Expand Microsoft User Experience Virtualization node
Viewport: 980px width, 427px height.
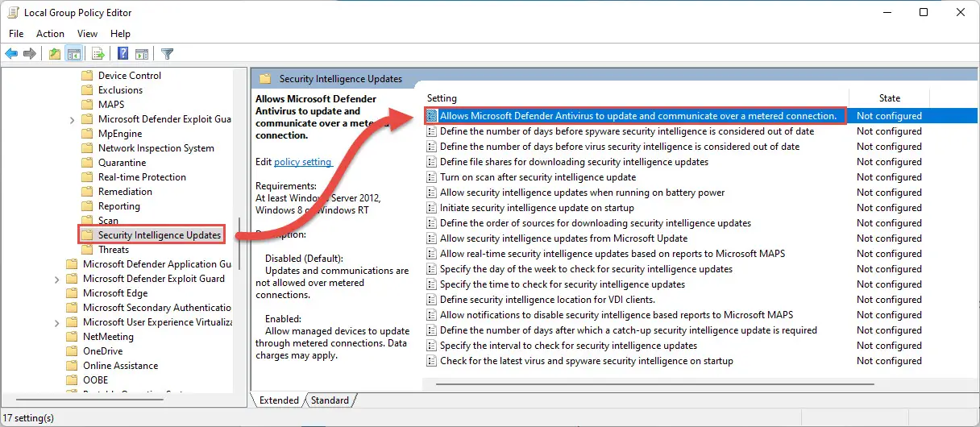tap(56, 322)
